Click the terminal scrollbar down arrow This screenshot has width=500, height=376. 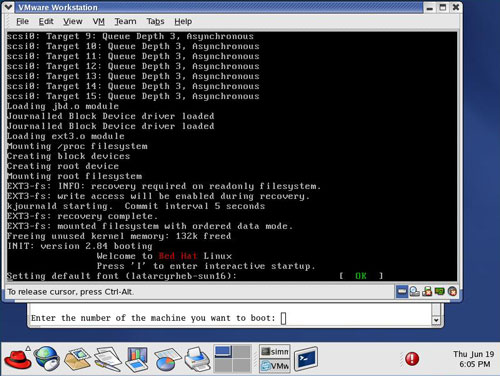(436, 320)
